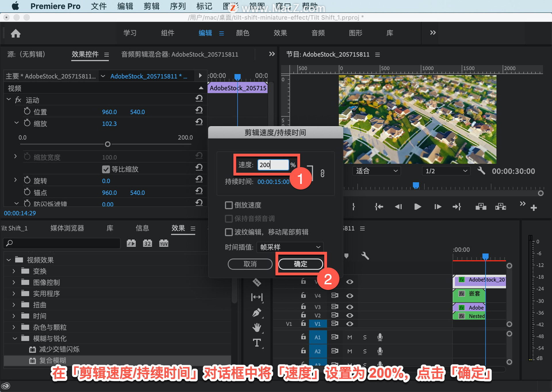Image resolution: width=552 pixels, height=392 pixels.
Task: Filter by 32-bit color effects
Action: pyautogui.click(x=147, y=243)
